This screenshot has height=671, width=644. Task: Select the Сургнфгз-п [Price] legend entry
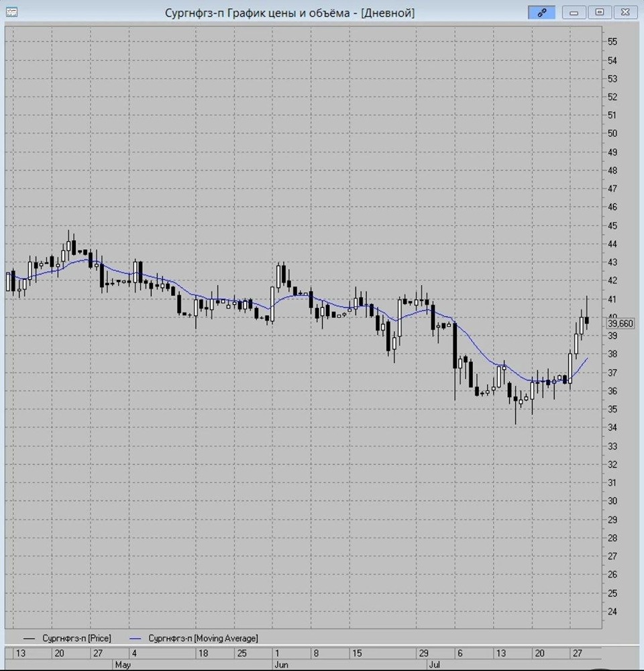click(76, 638)
